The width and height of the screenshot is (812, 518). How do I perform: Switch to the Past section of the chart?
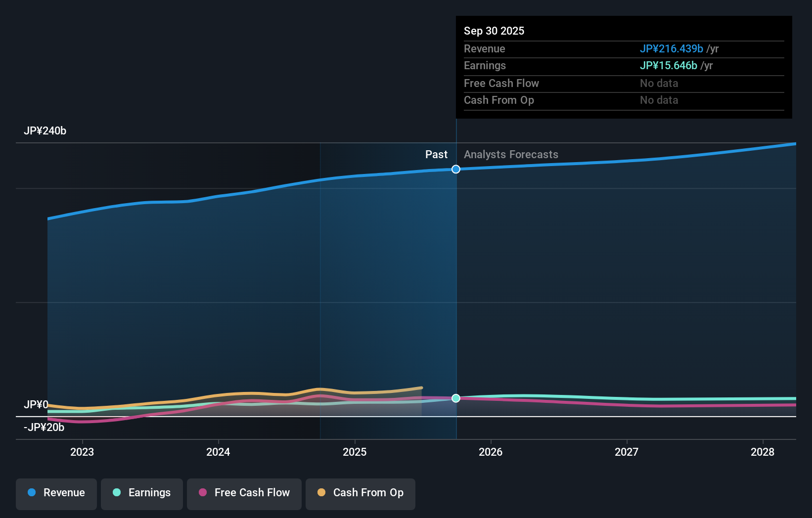(x=436, y=154)
